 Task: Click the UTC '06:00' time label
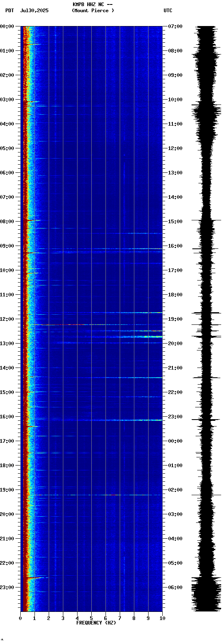[x=175, y=587]
